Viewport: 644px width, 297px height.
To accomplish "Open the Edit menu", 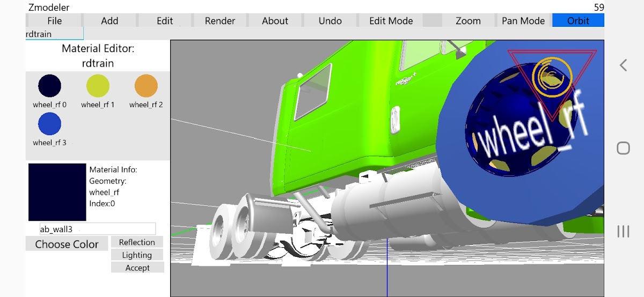I will coord(165,21).
